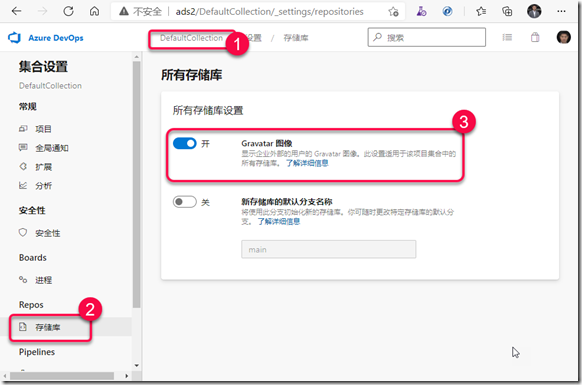Select 存储库 under Repos in sidebar

pos(48,327)
